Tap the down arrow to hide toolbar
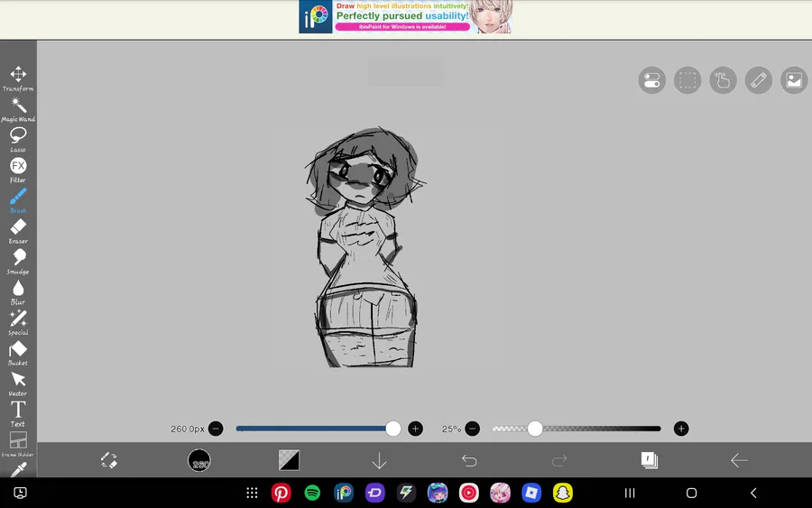812x508 pixels. [379, 460]
